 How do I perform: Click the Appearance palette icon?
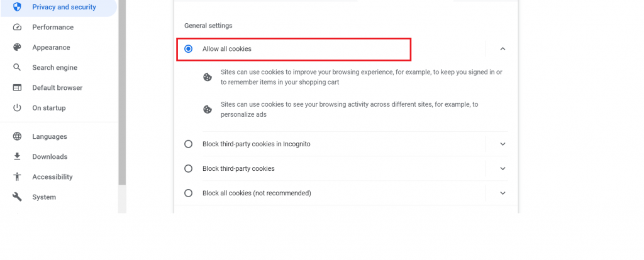(18, 47)
